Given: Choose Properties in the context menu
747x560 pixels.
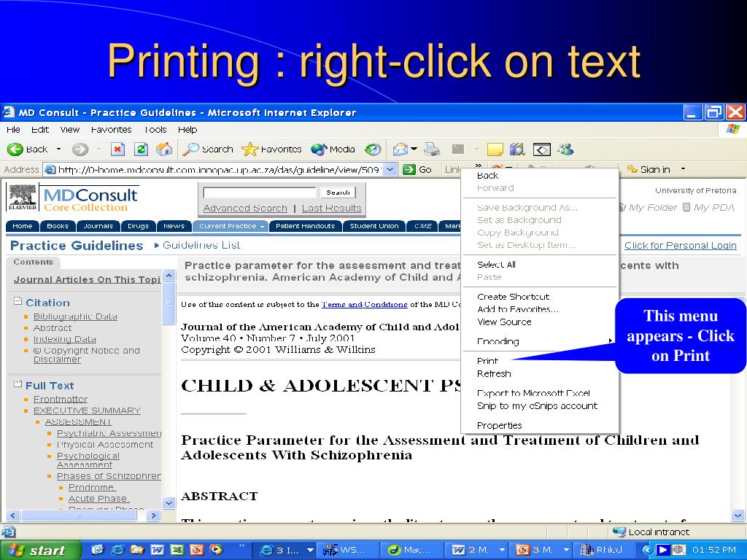Looking at the screenshot, I should [499, 425].
